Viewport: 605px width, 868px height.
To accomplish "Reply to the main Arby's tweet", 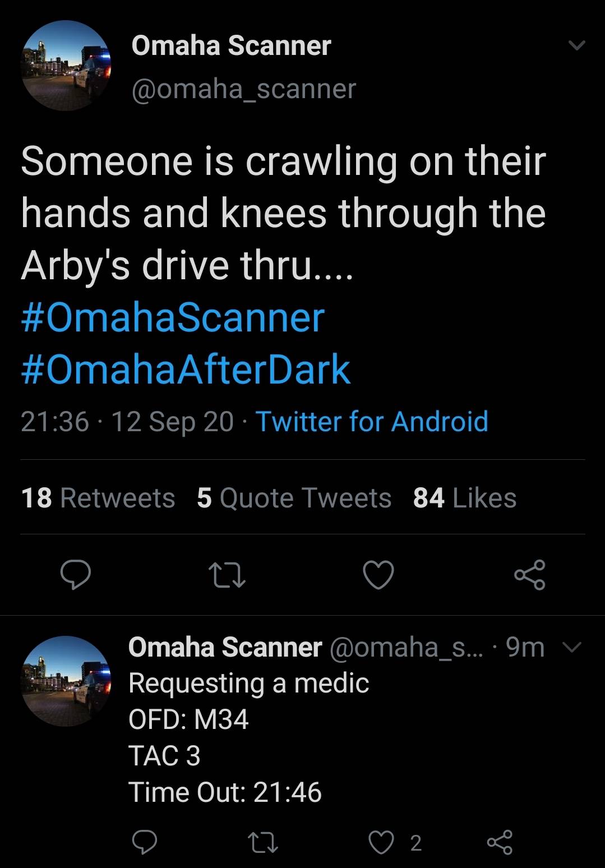I will (76, 575).
